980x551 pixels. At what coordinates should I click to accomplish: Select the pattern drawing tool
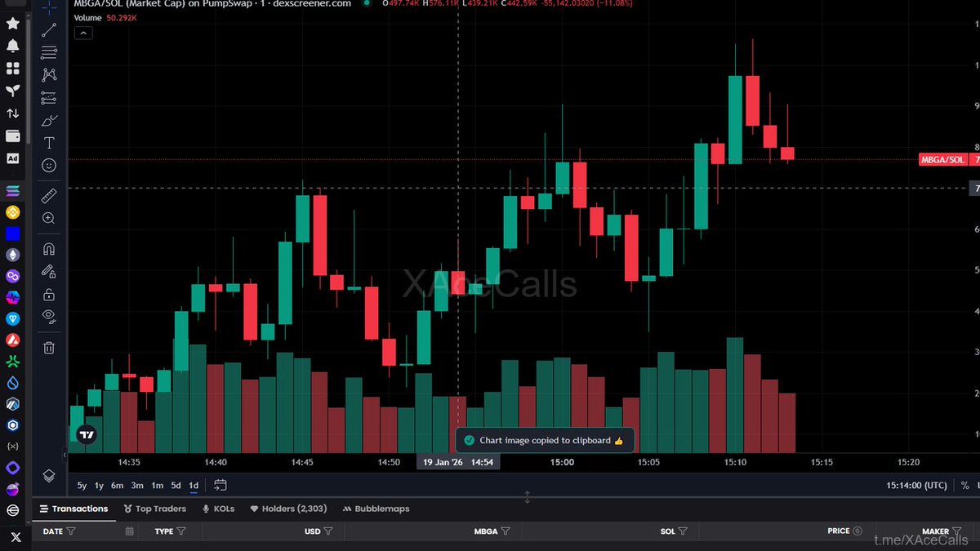point(49,74)
